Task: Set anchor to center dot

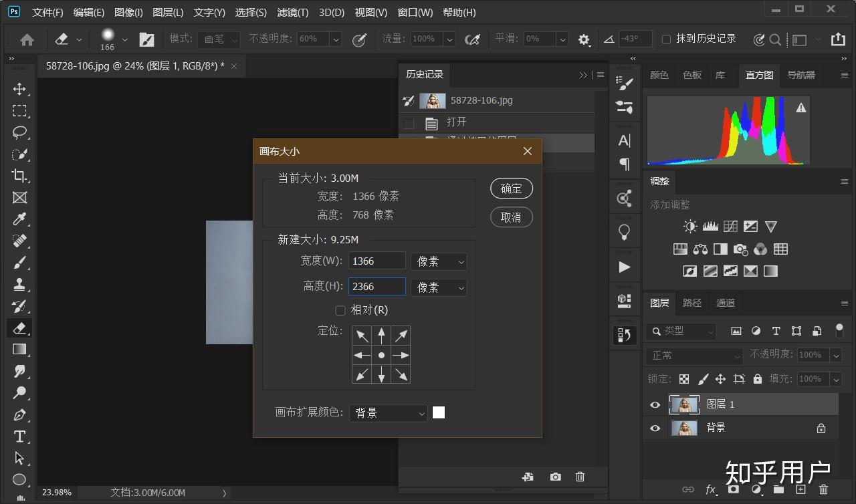Action: pos(381,355)
